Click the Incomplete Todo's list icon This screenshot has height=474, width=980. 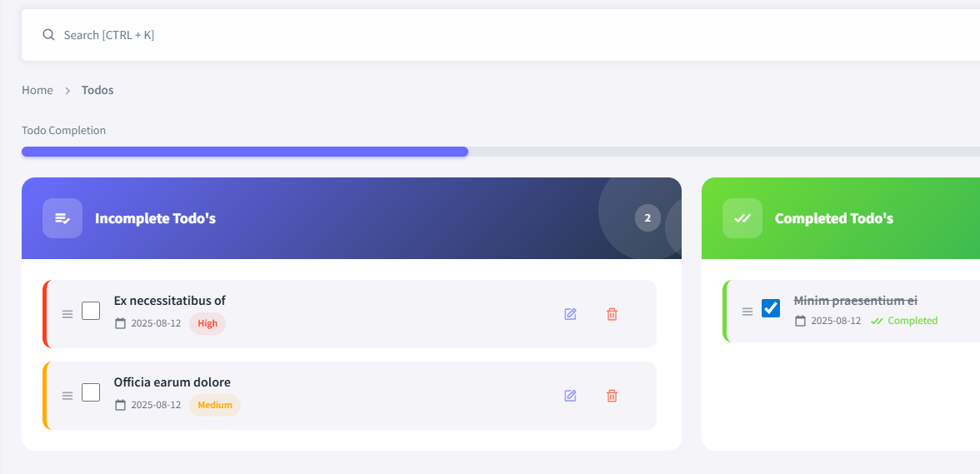[x=62, y=218]
